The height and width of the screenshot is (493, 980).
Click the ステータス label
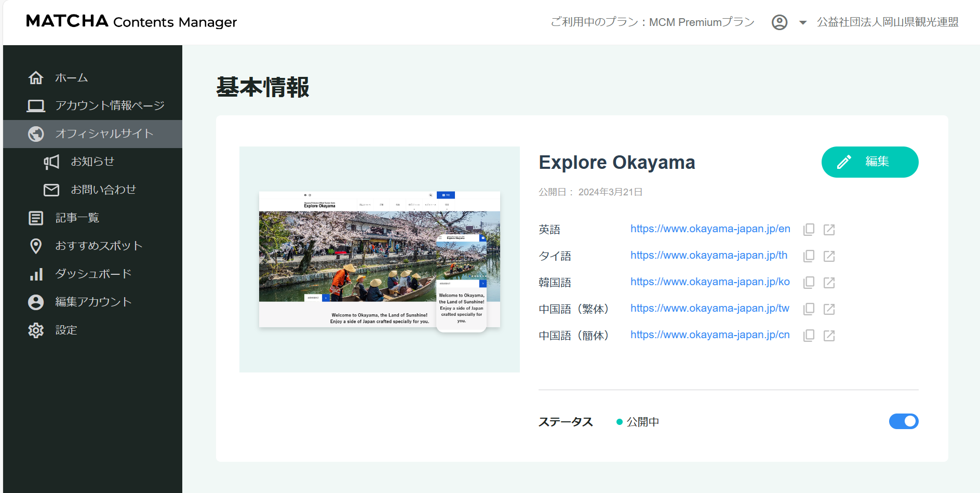point(566,422)
